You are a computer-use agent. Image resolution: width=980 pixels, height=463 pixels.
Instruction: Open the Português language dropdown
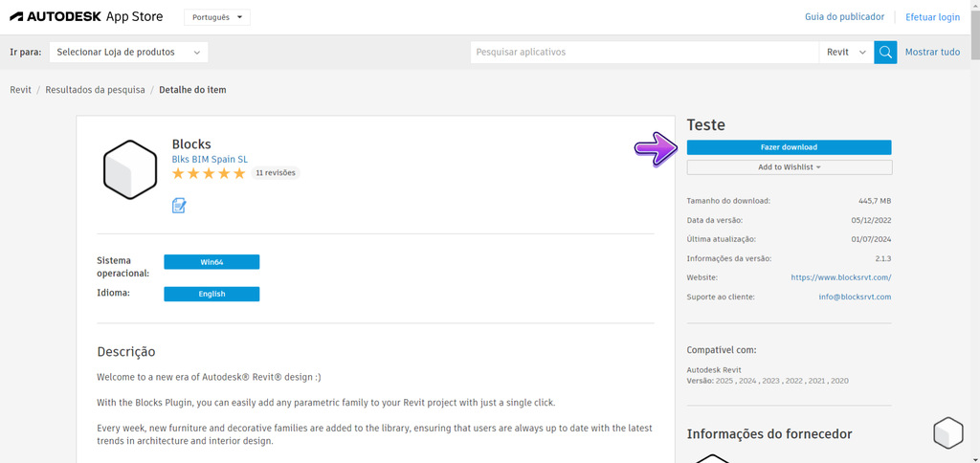coord(216,17)
